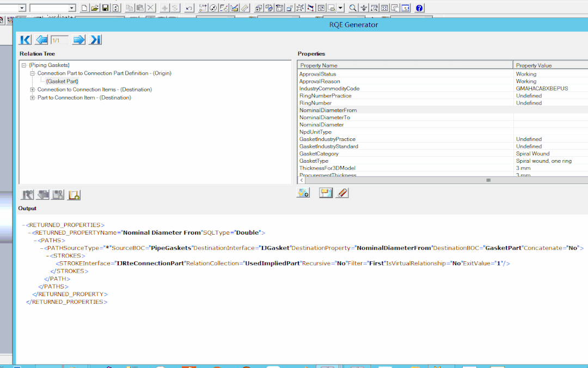Go to the first record arrow
This screenshot has height=368, width=588.
(26, 40)
